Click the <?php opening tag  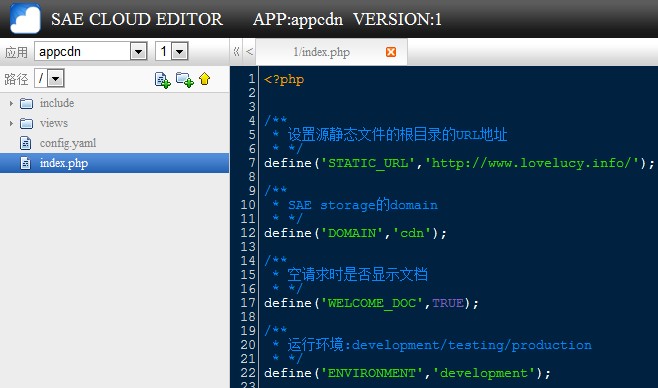coord(284,79)
